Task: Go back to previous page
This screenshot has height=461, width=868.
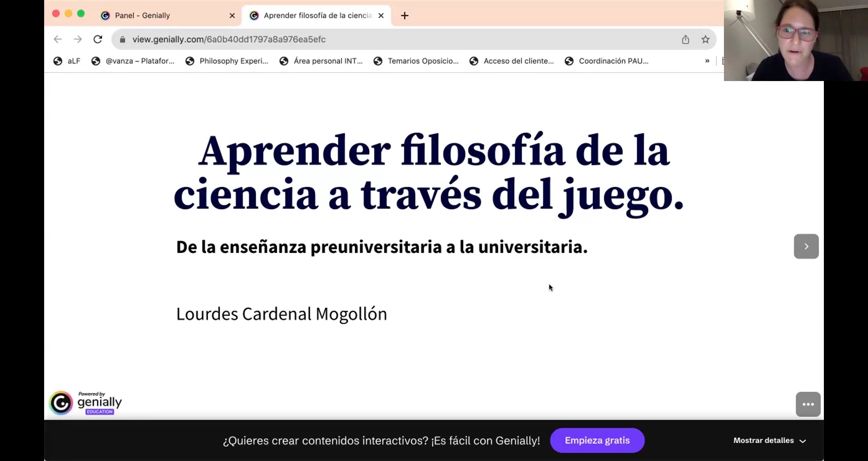Action: click(58, 39)
